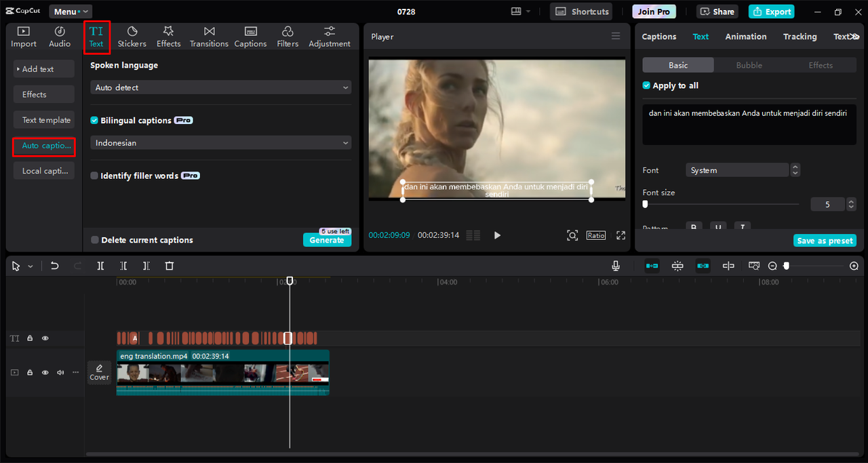Open the Transitions tab
868x463 pixels.
click(210, 37)
